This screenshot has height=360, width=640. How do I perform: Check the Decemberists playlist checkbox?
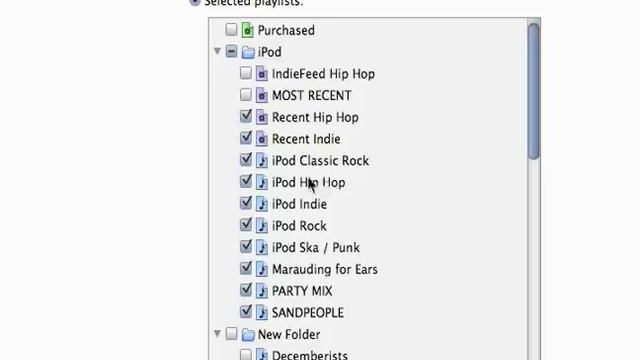[x=246, y=354]
